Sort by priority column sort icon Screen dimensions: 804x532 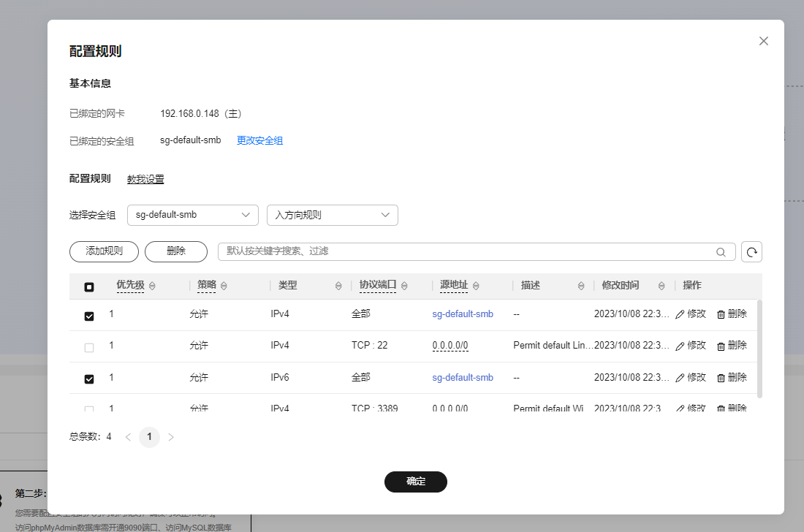click(x=152, y=286)
